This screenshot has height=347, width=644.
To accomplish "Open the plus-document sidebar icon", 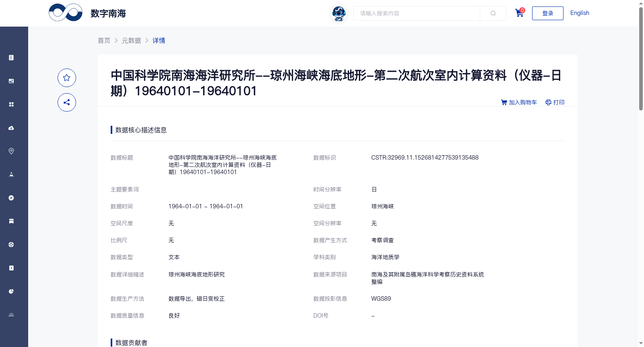I will tap(11, 268).
